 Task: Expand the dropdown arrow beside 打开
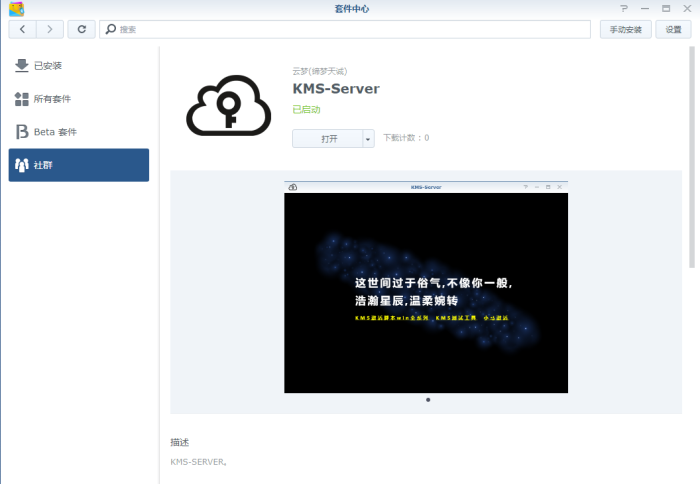pyautogui.click(x=368, y=139)
